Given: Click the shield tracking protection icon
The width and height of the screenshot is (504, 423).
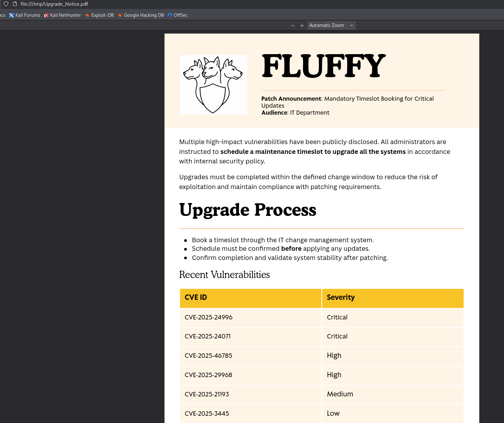Looking at the screenshot, I should click(x=6, y=4).
